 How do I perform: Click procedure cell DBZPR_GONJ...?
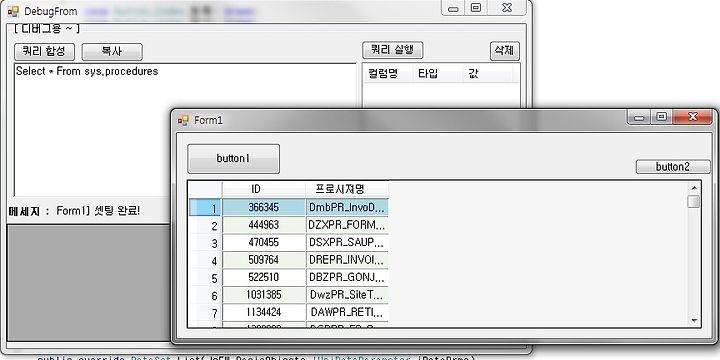(x=347, y=278)
